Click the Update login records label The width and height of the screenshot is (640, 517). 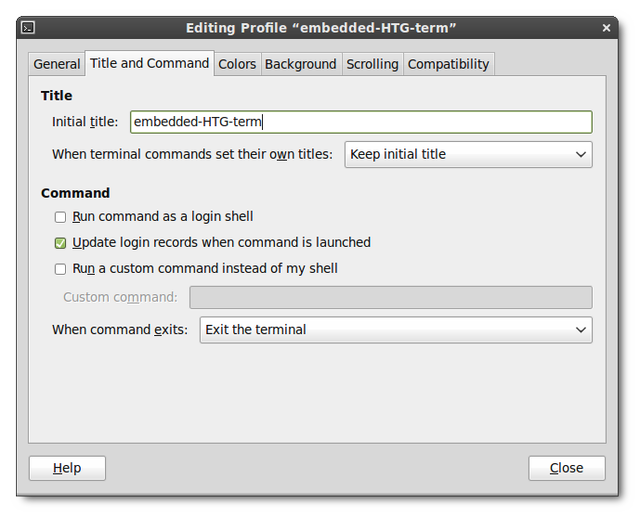(222, 242)
